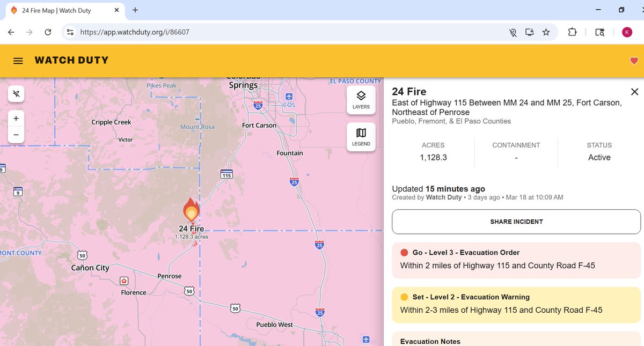Open the map Legend
This screenshot has height=346, width=644.
pyautogui.click(x=361, y=137)
